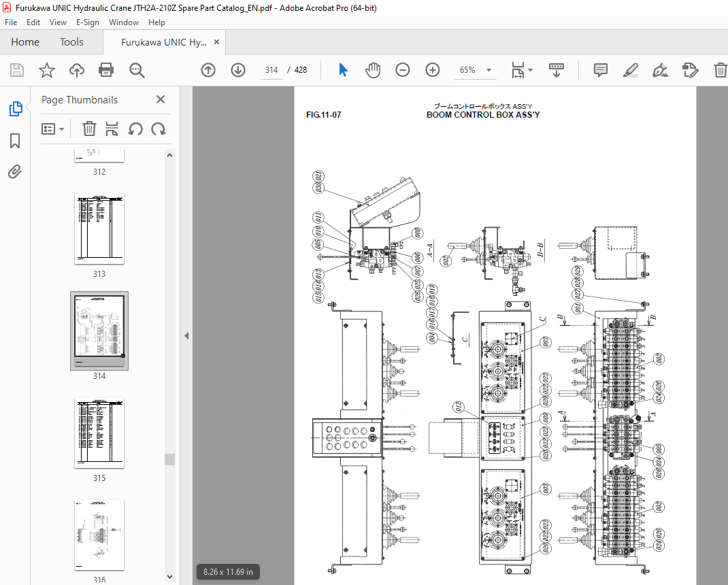Select page 316 thumbnail

coord(99,535)
